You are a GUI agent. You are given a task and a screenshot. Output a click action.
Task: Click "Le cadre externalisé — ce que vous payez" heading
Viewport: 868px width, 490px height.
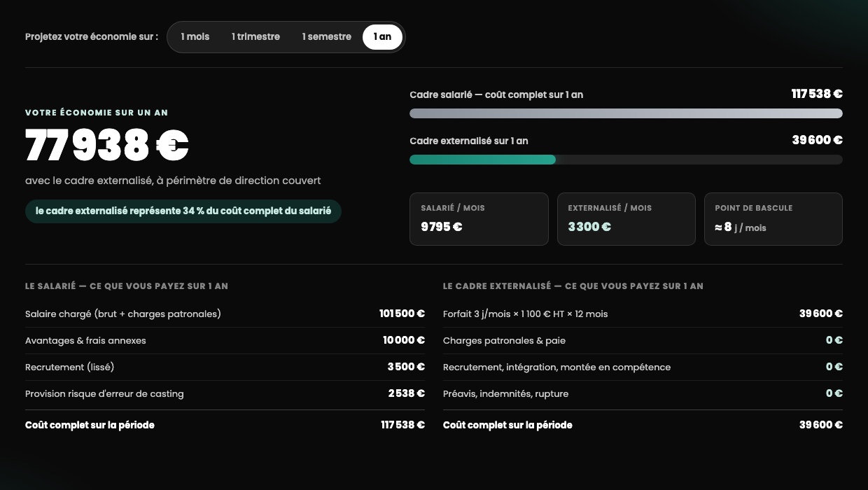(573, 286)
